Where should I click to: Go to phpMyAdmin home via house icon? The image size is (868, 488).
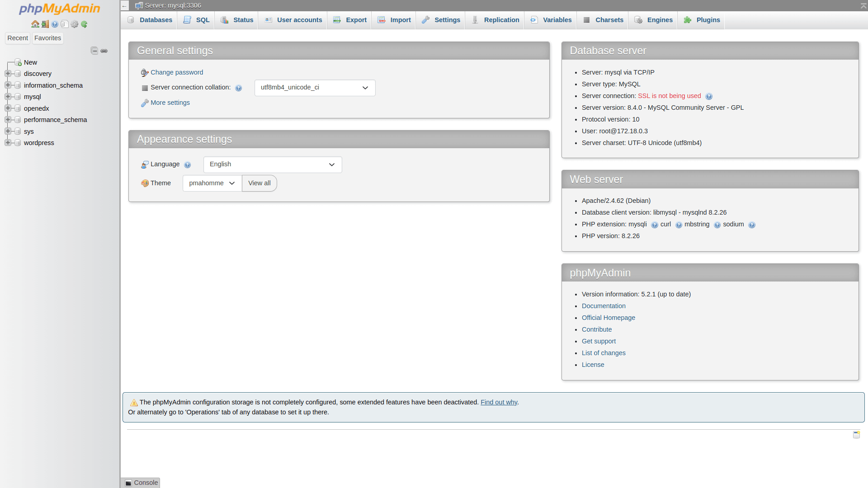(x=35, y=24)
